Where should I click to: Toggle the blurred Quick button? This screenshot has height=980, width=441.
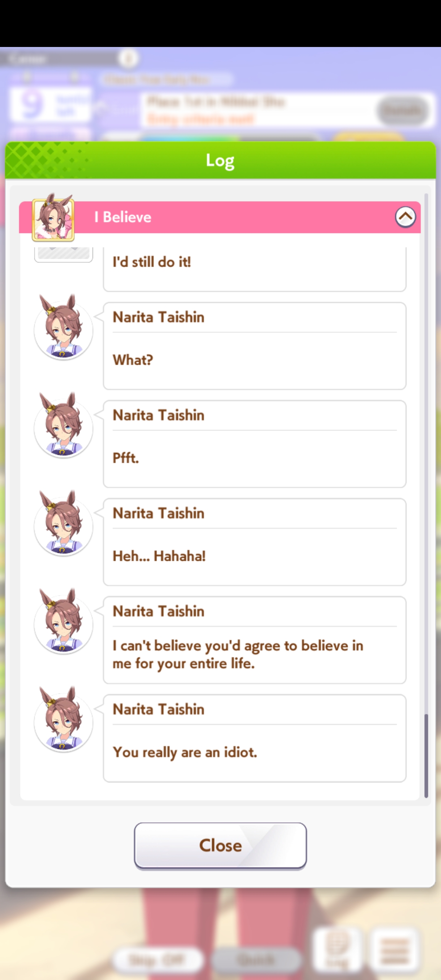coord(256,960)
